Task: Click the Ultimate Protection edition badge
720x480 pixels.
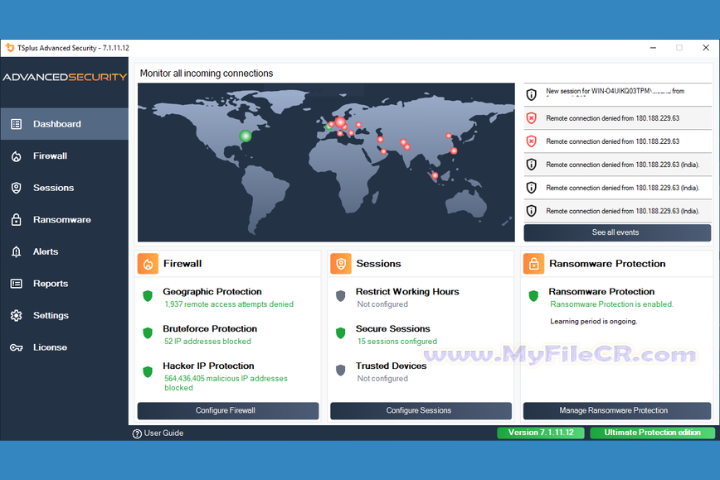Action: click(x=652, y=433)
